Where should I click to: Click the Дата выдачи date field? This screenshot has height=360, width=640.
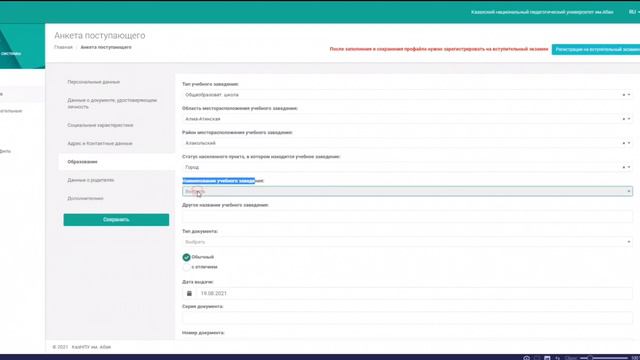[x=414, y=293]
